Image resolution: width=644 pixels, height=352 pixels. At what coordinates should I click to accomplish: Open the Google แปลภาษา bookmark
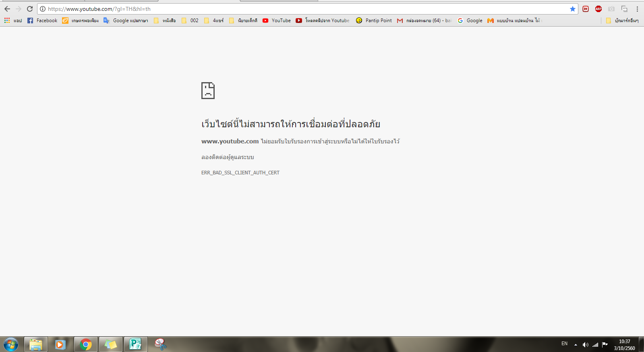(126, 21)
